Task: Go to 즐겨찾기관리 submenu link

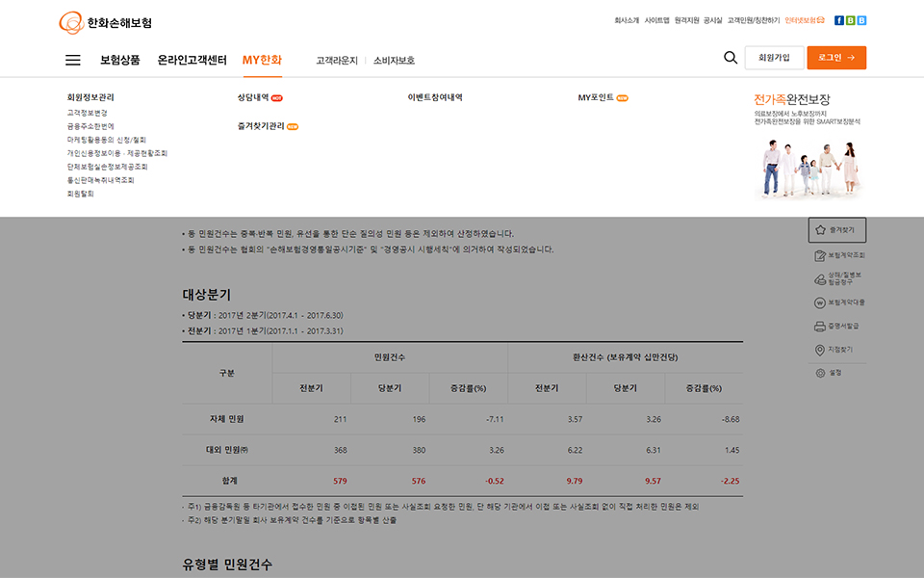Action: point(261,126)
